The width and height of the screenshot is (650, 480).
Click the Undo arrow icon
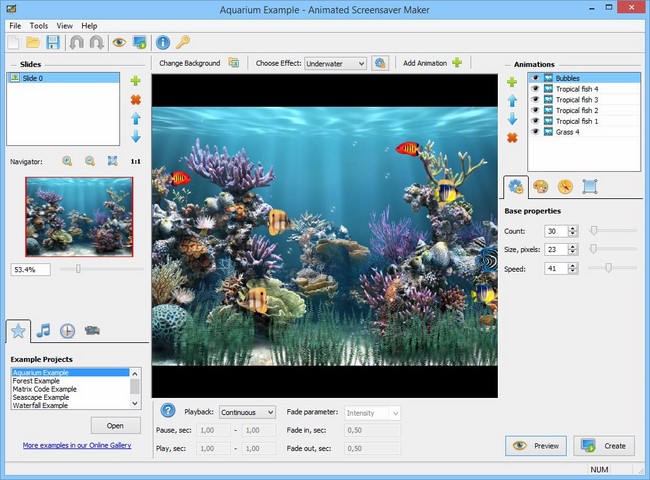pyautogui.click(x=77, y=42)
